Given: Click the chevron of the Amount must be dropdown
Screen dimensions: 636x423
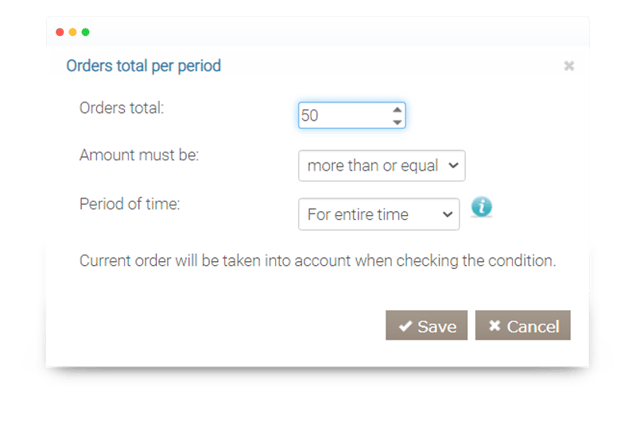Looking at the screenshot, I should [x=454, y=166].
